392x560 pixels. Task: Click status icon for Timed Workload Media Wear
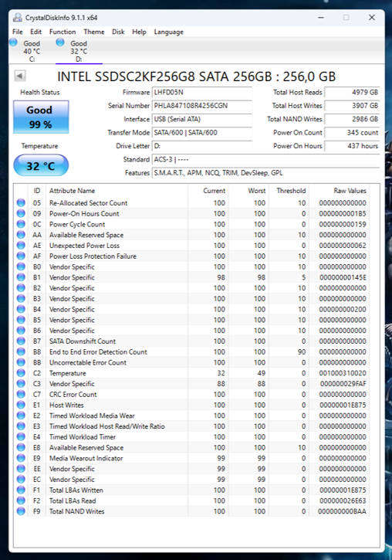(21, 416)
